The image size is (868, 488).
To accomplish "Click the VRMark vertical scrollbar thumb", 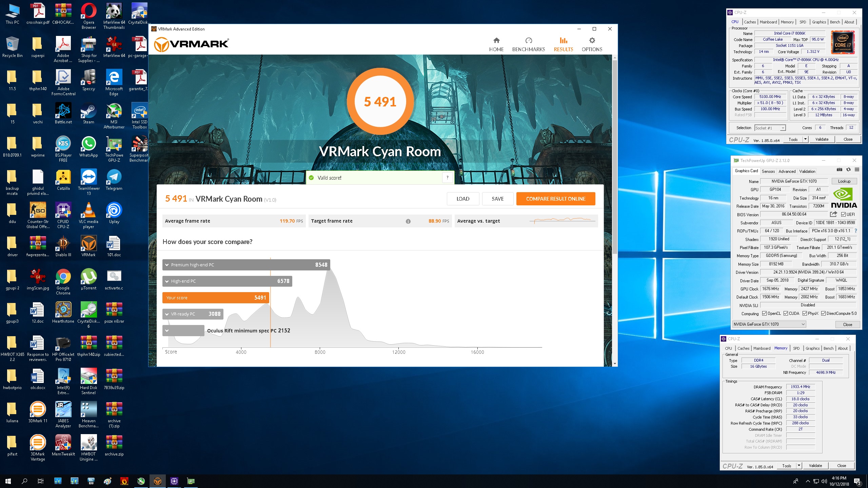I will pyautogui.click(x=614, y=158).
